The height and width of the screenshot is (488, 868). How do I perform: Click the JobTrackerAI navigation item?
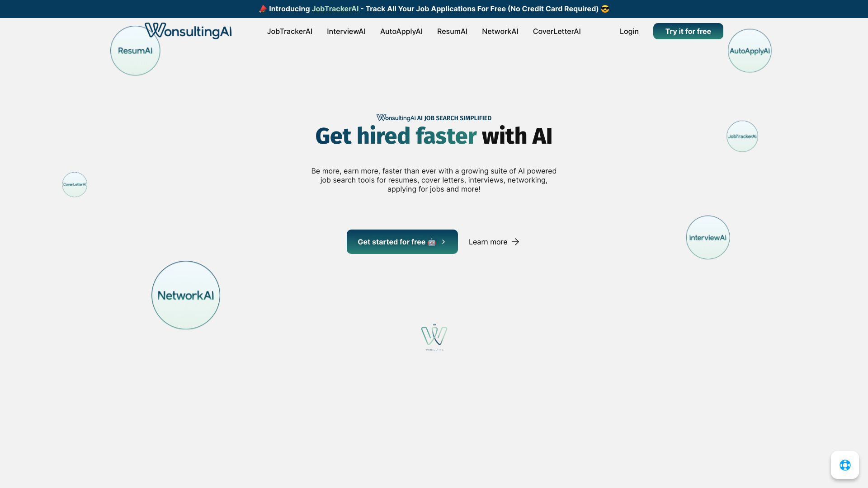[289, 31]
